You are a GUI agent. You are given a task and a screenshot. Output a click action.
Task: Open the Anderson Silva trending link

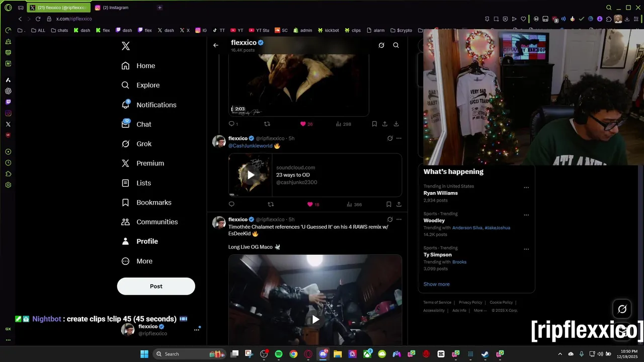point(467,228)
